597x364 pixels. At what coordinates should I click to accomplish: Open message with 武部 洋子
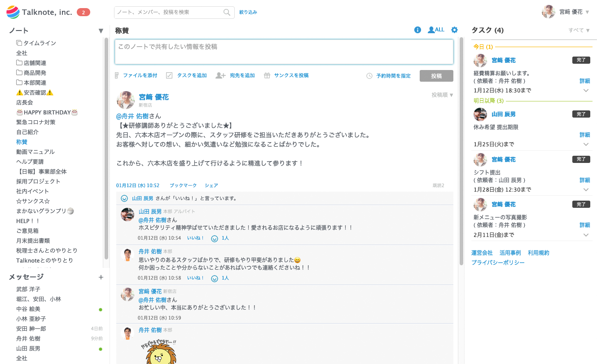pyautogui.click(x=28, y=289)
